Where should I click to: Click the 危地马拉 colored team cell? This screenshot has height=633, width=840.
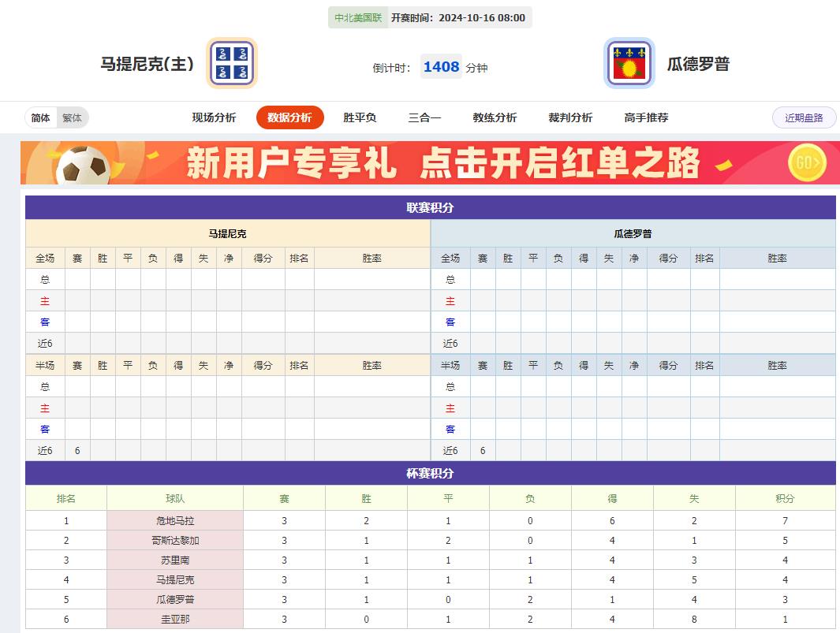pyautogui.click(x=176, y=520)
